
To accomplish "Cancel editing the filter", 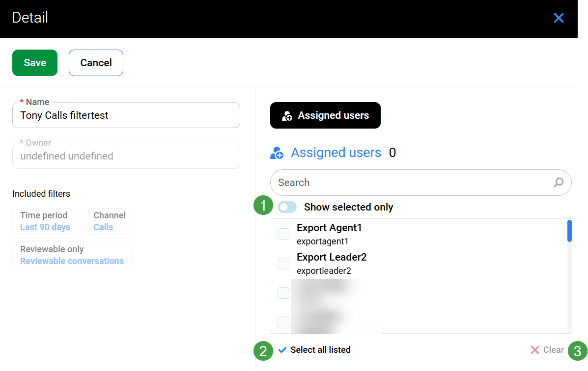I will [x=96, y=63].
